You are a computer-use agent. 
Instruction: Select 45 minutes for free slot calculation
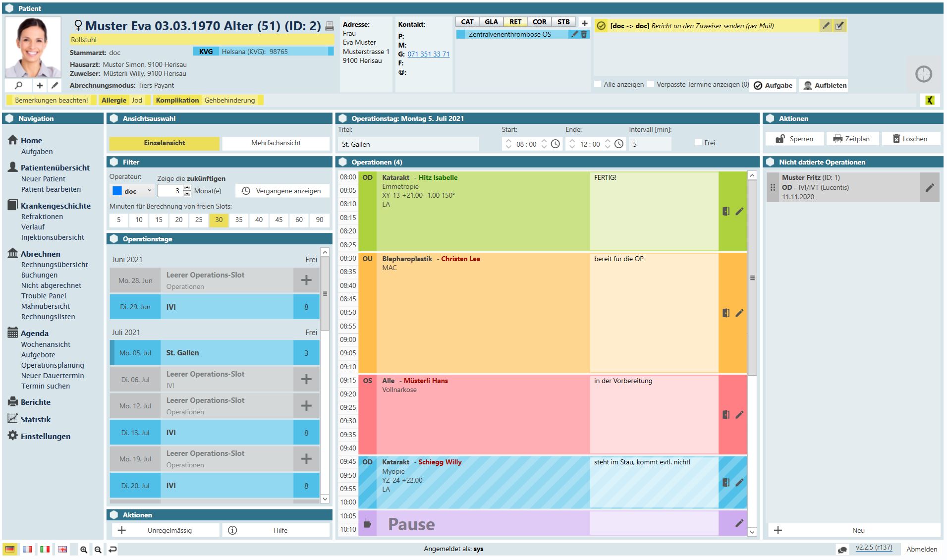click(x=279, y=220)
